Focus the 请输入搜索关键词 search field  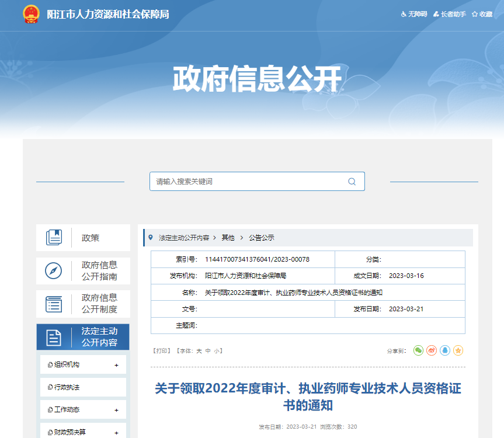tap(245, 182)
